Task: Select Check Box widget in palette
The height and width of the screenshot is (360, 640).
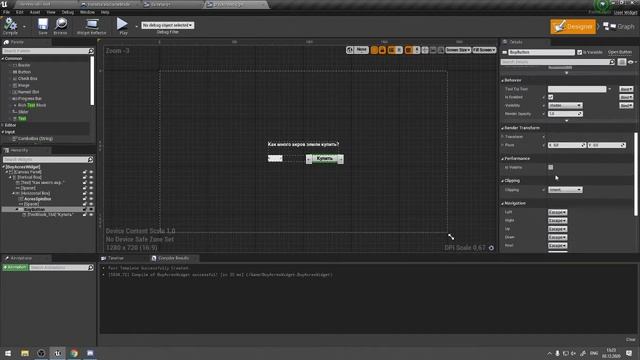Action: [27, 78]
